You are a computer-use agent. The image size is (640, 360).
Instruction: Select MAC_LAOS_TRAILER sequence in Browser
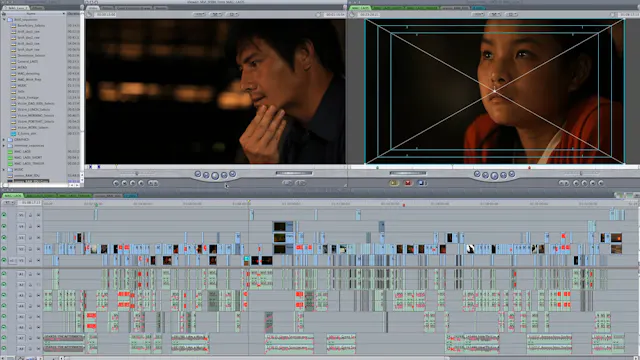click(x=29, y=163)
